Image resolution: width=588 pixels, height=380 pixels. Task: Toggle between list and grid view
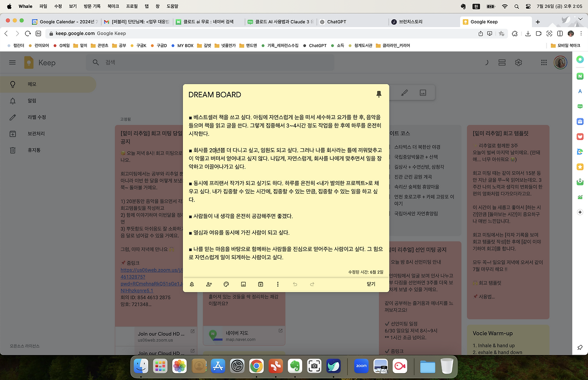point(502,62)
